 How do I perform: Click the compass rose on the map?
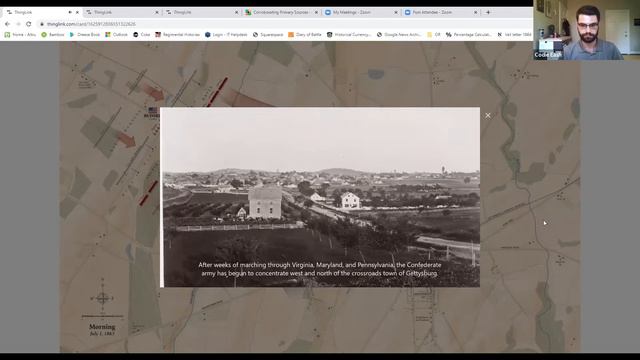pos(102,298)
